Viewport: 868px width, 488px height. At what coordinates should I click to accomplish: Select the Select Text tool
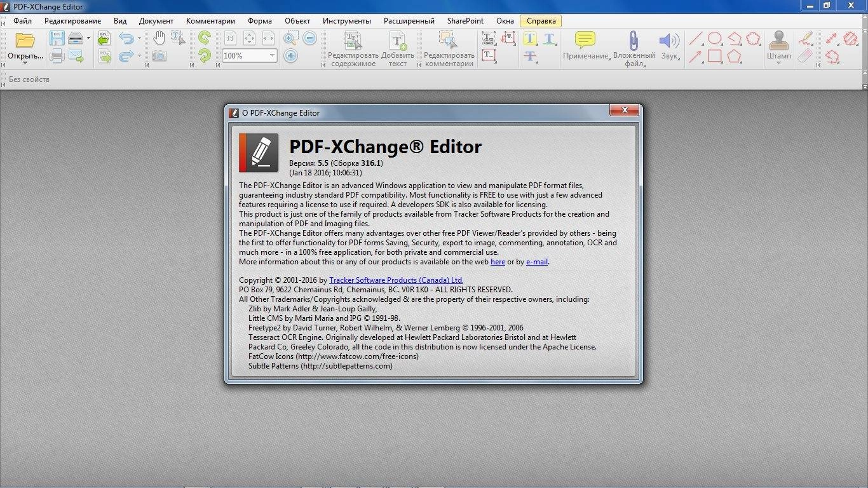(x=177, y=38)
